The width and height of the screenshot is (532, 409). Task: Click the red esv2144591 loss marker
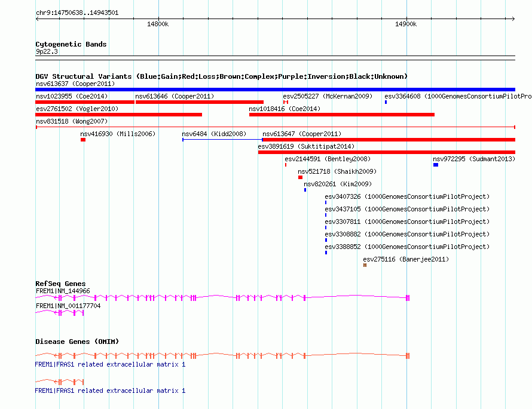[x=286, y=165]
